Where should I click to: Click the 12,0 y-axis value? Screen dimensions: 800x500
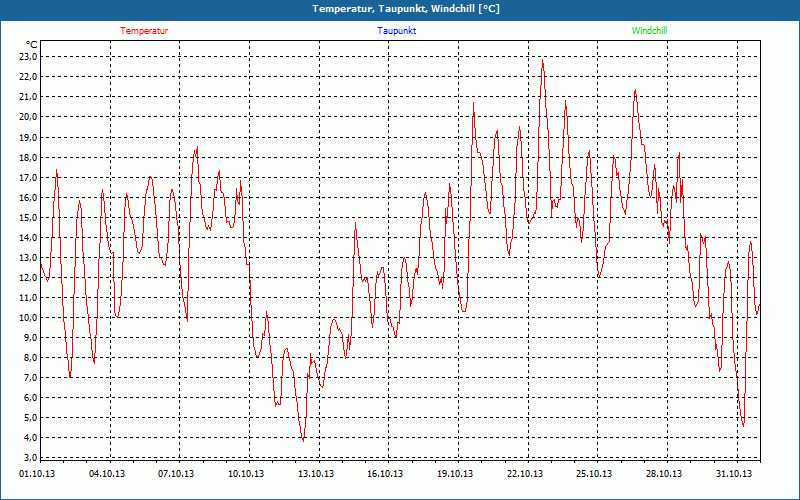pos(29,278)
